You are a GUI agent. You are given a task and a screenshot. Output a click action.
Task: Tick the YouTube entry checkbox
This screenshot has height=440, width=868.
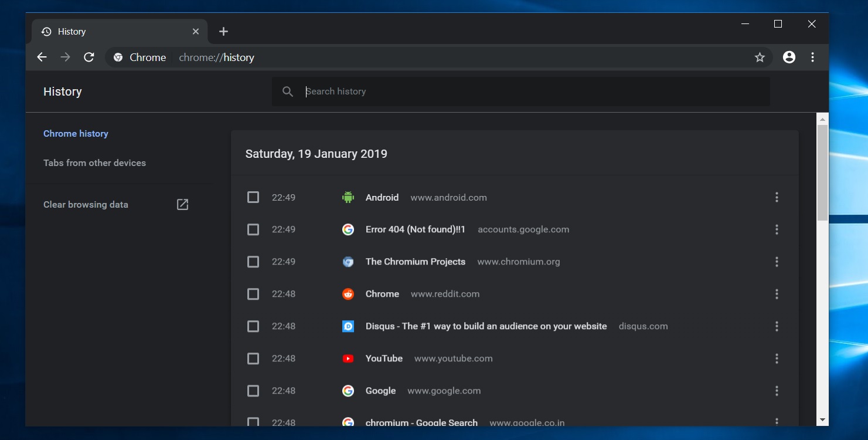coord(253,358)
